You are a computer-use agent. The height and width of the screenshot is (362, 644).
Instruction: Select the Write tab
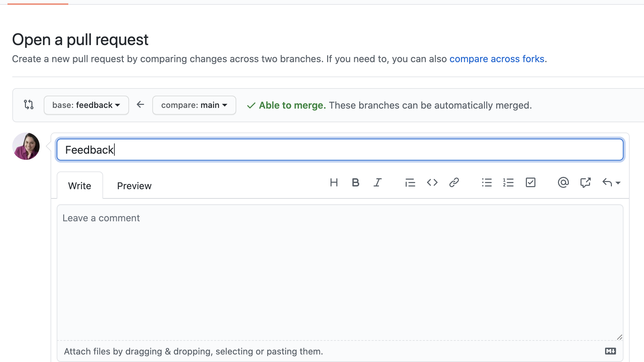(80, 185)
